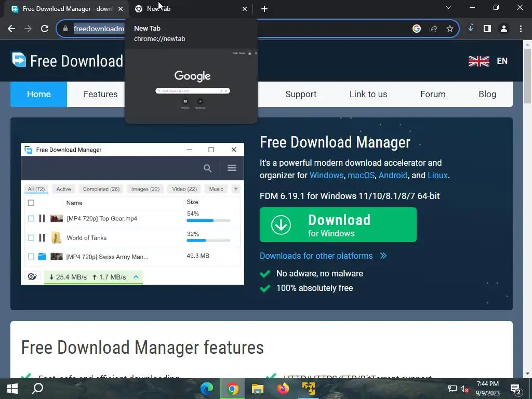The height and width of the screenshot is (399, 532).
Task: Click the Google new tab preview thumbnail
Action: (x=191, y=86)
